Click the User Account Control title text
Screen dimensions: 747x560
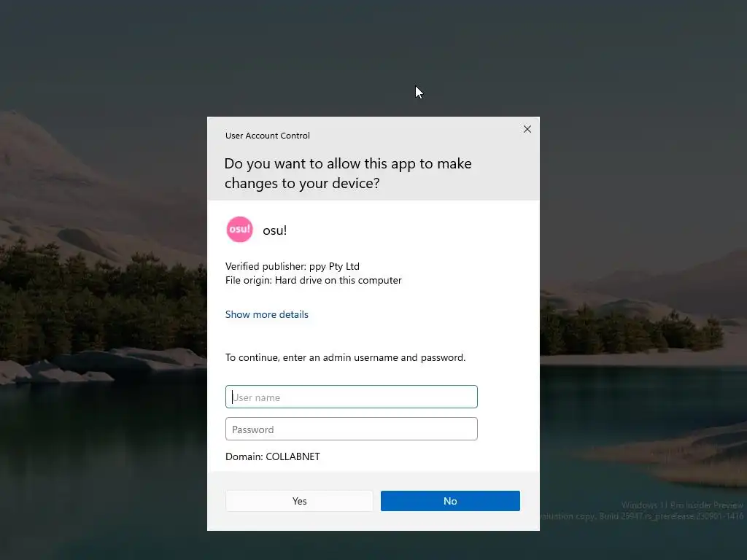[x=267, y=136]
